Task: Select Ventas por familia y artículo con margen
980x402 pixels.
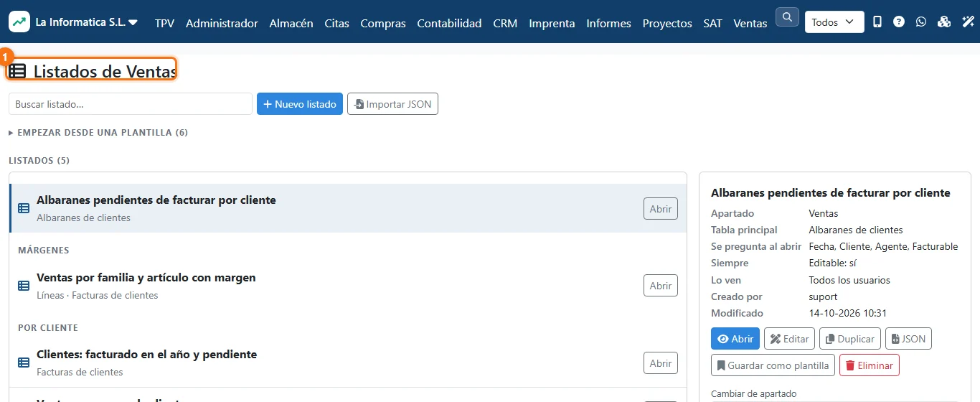Action: (x=146, y=278)
